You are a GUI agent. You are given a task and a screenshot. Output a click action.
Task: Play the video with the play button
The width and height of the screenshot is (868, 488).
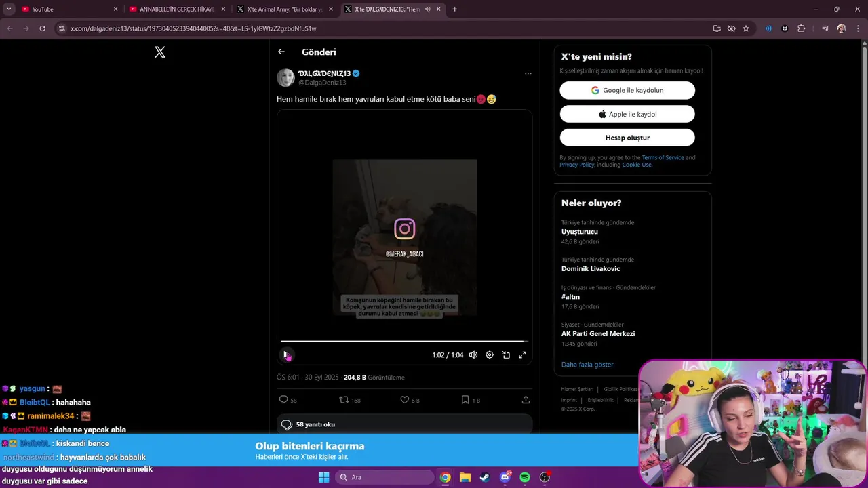(287, 354)
